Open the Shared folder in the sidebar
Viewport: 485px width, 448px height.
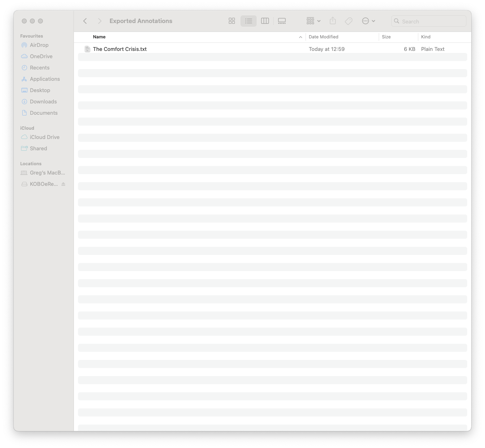(x=38, y=149)
